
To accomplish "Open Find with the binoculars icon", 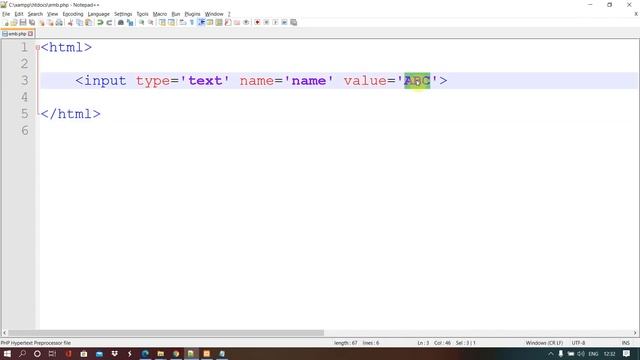I will [121, 22].
